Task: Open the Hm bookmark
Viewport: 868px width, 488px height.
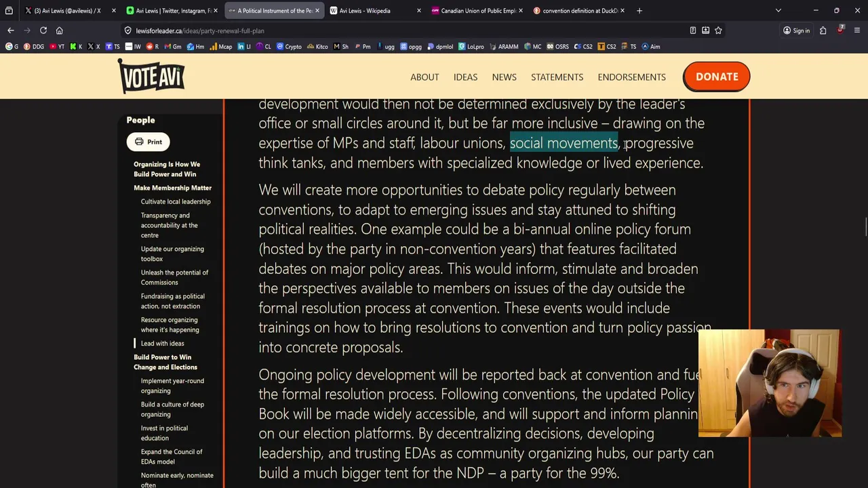Action: pos(195,47)
